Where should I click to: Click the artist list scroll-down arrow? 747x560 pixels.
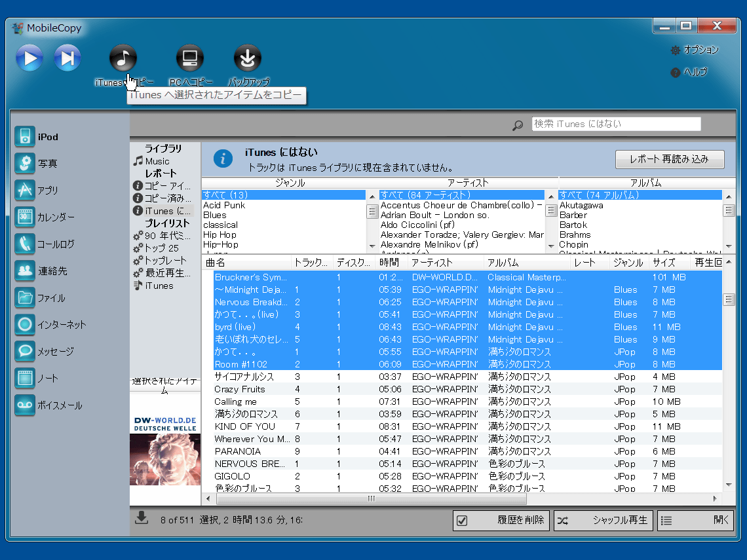click(x=551, y=246)
